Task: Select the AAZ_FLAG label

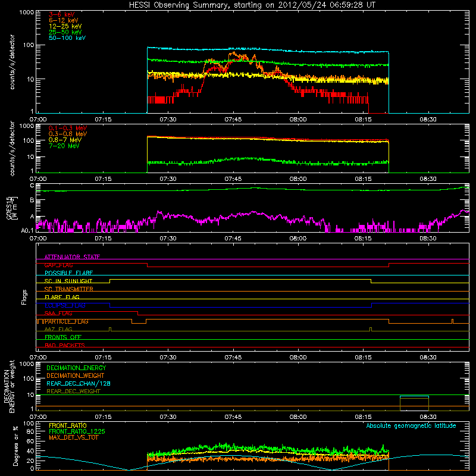Action: click(58, 329)
